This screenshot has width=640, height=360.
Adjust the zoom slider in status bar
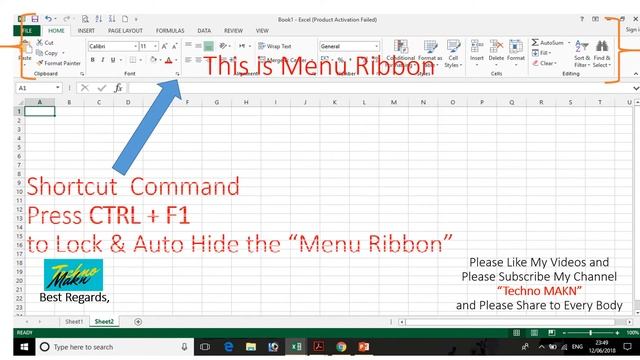click(x=590, y=333)
